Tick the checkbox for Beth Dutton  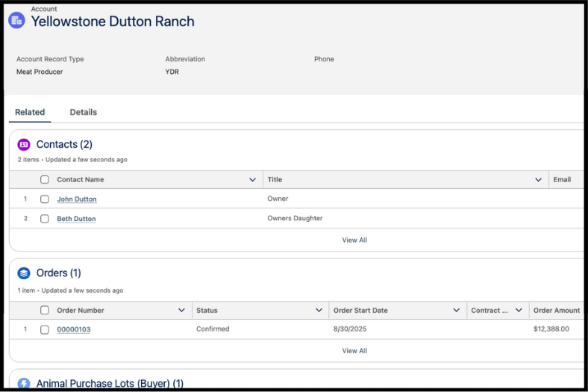[x=45, y=219]
